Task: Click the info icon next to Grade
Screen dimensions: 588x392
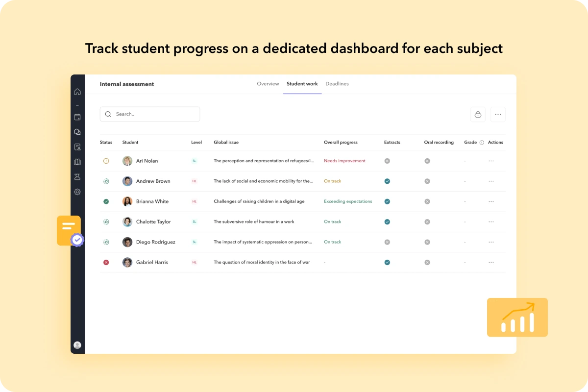Action: pyautogui.click(x=482, y=143)
